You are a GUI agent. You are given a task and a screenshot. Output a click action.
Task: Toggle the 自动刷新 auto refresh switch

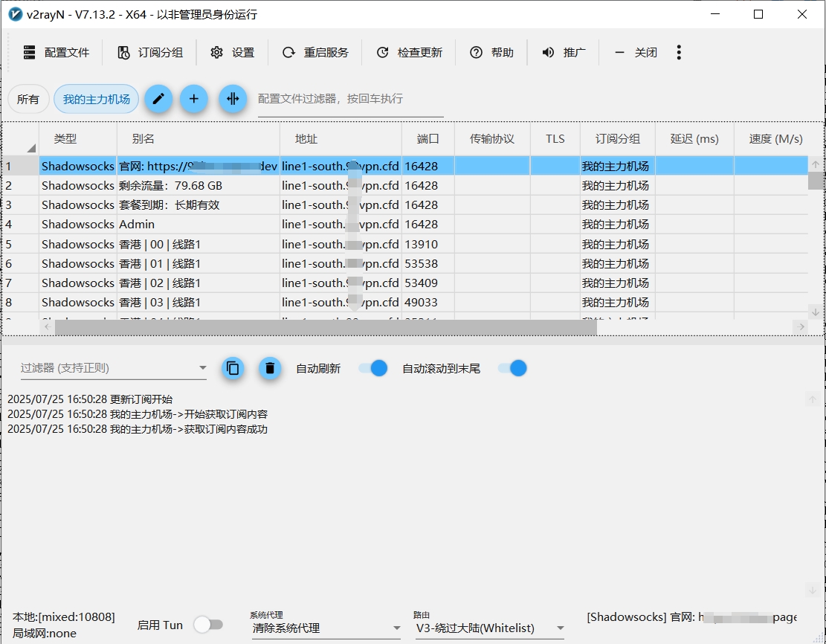pos(372,368)
